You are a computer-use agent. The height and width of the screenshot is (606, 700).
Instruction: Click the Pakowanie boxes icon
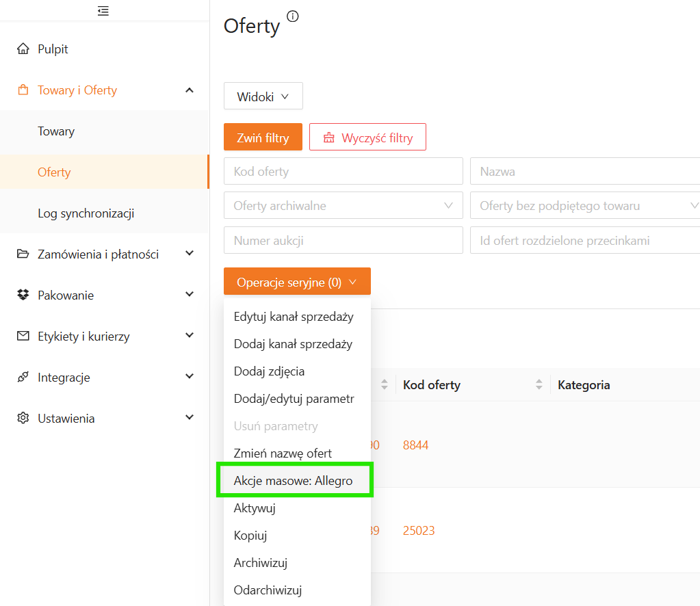point(23,295)
